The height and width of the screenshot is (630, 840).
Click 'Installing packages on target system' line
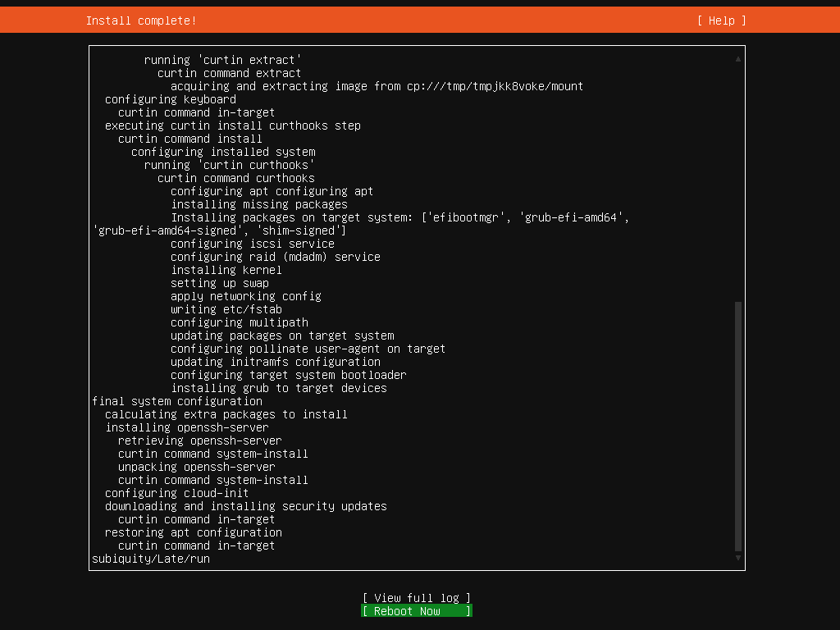[x=400, y=217]
